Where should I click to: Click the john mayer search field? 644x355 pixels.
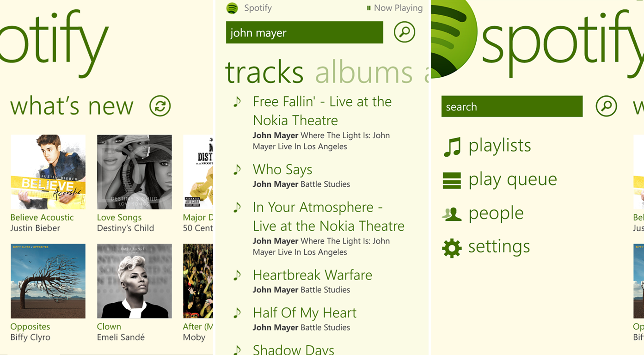tap(305, 32)
